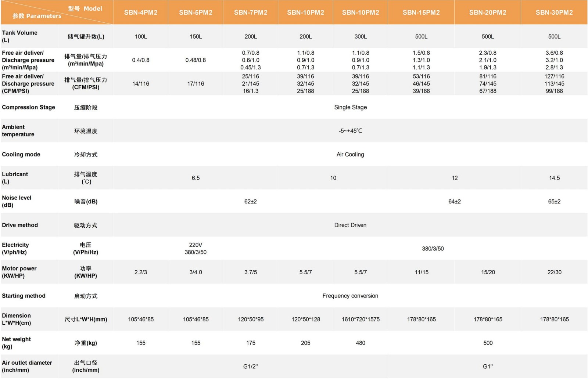Image resolution: width=588 pixels, height=379 pixels.
Task: Select the 205 net weight cell
Action: point(306,343)
